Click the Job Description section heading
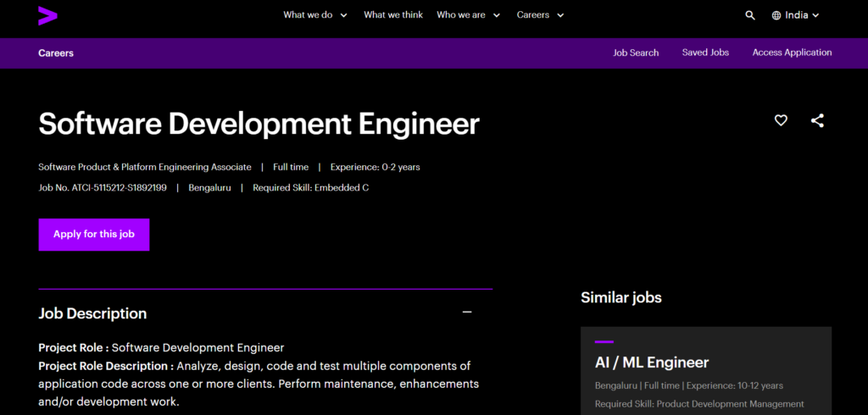The image size is (868, 415). pos(92,313)
